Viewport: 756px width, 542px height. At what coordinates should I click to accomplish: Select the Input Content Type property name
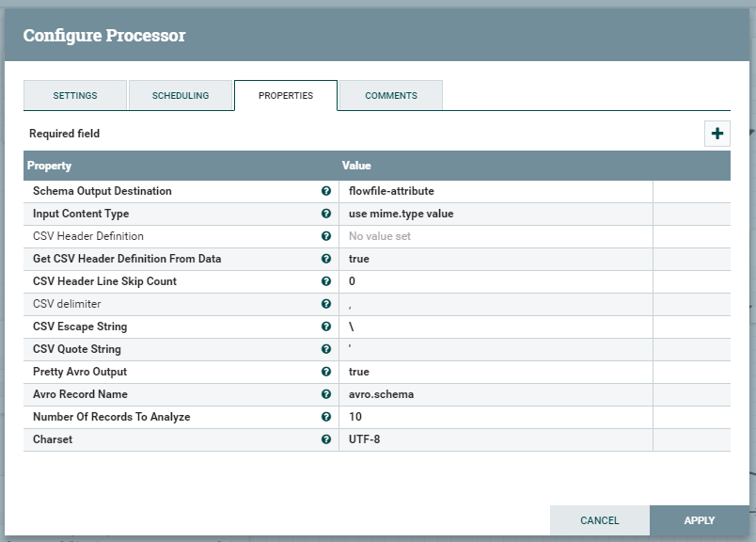coord(81,214)
